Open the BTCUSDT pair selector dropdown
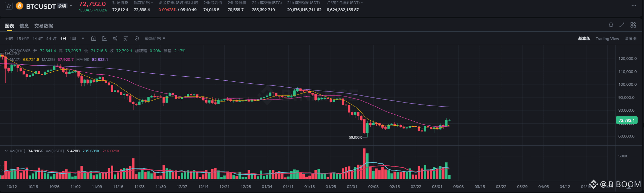 pyautogui.click(x=71, y=6)
